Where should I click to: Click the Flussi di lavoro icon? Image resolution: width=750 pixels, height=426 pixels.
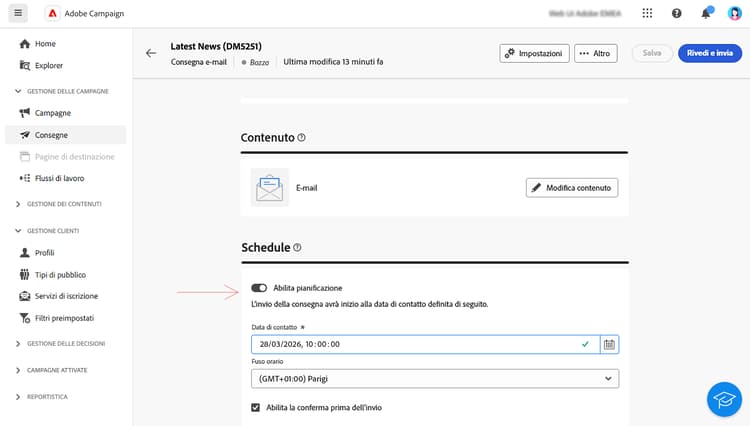25,178
